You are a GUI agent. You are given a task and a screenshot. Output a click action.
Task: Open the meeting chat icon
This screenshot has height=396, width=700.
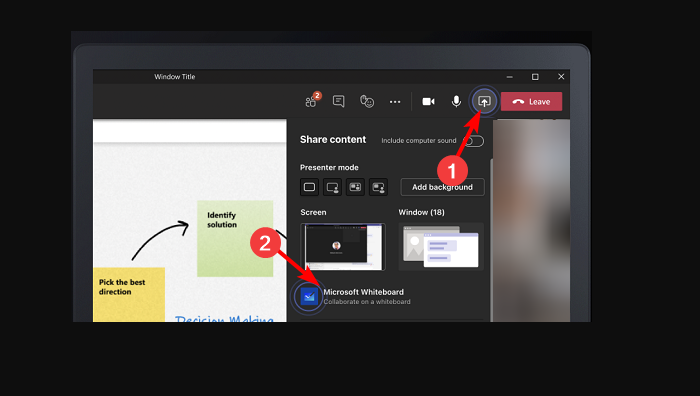pos(339,101)
